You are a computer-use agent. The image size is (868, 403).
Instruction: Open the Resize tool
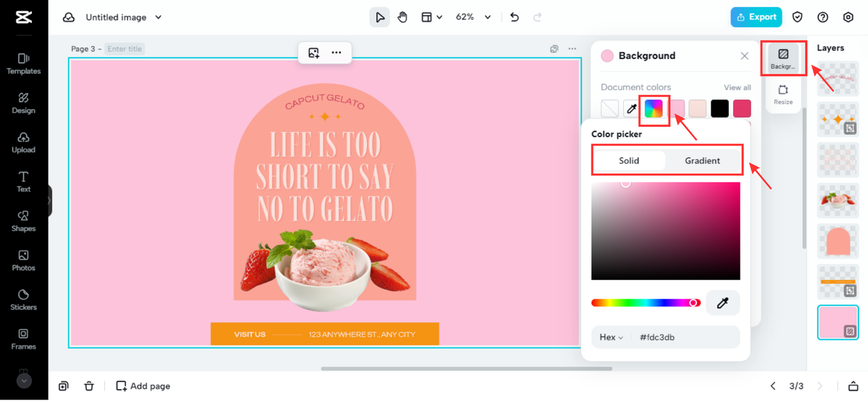coord(783,95)
